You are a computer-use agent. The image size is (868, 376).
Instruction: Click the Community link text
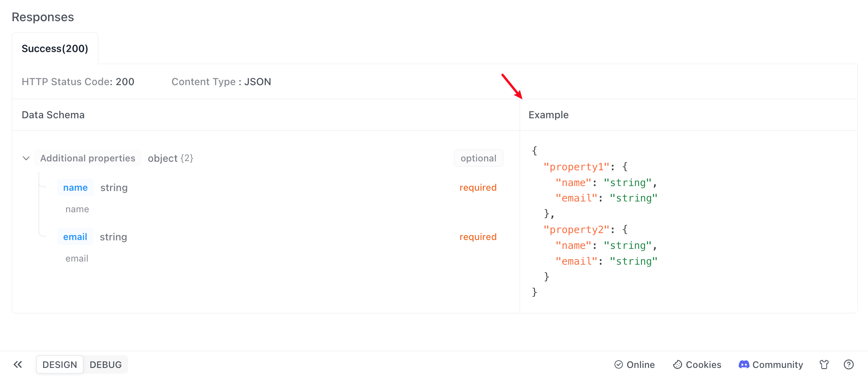coord(778,364)
